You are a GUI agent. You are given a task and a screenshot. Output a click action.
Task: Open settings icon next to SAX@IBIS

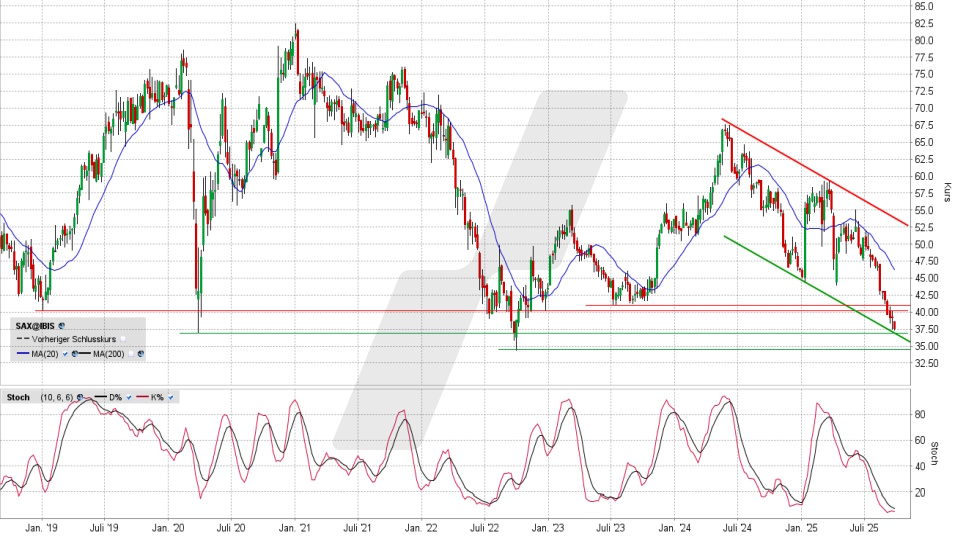[x=61, y=326]
